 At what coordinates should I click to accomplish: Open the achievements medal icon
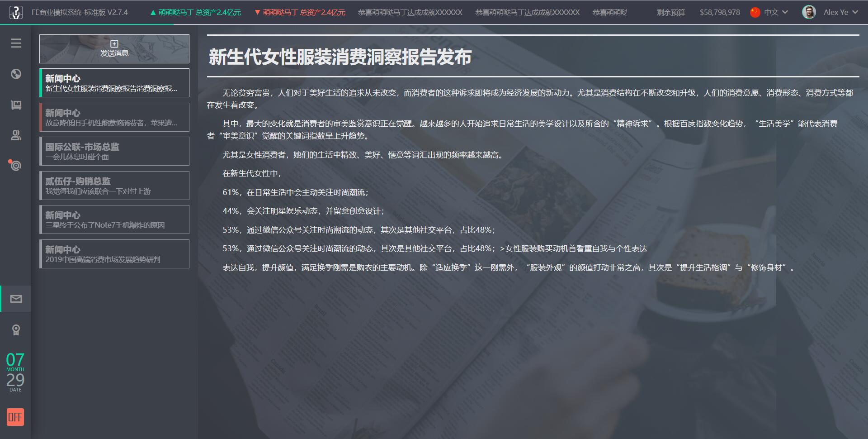pos(16,329)
